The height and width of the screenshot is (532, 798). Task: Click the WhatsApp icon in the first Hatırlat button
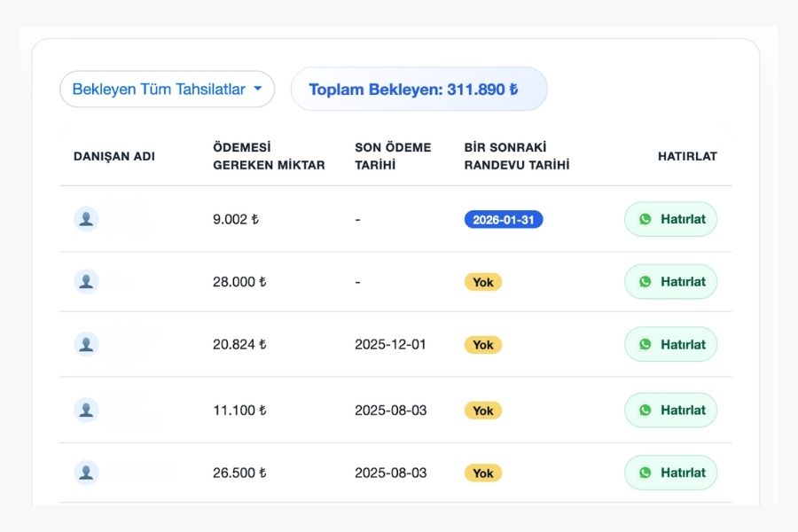click(646, 218)
